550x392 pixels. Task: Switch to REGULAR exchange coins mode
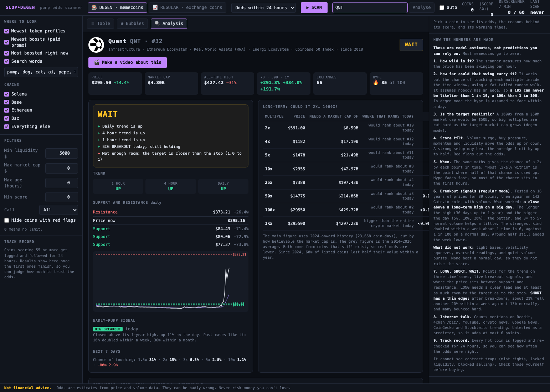[x=187, y=7]
